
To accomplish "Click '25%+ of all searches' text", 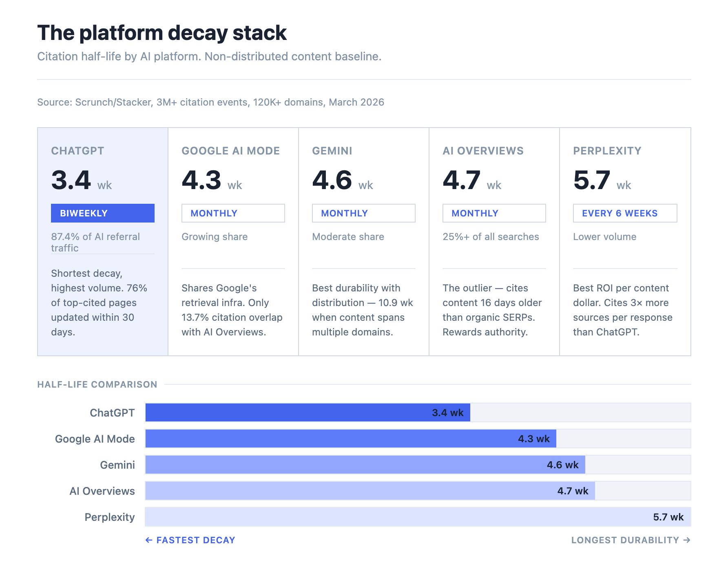I will (x=491, y=237).
